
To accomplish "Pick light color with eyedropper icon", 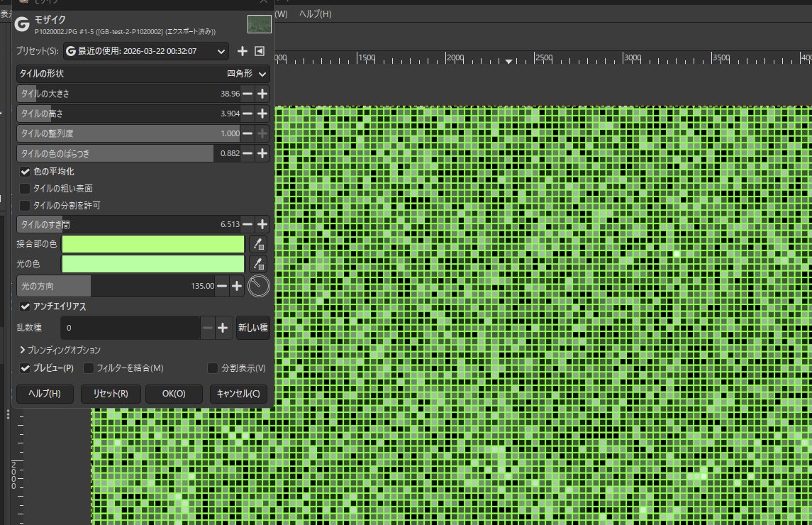I will [x=258, y=264].
